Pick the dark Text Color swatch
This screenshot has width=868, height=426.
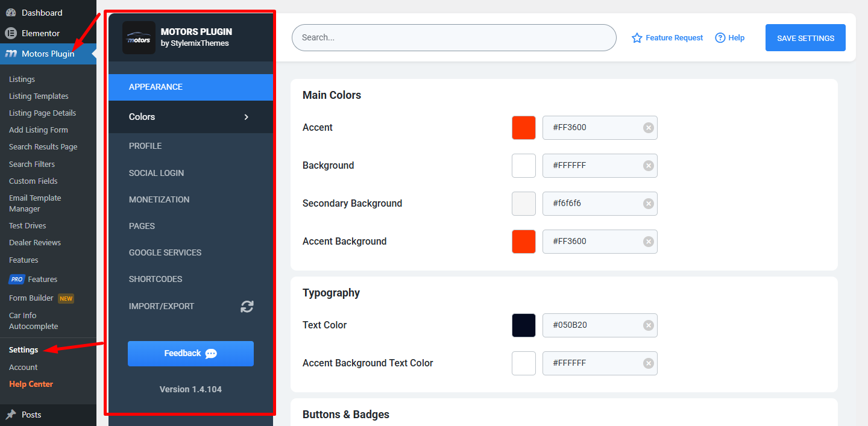(523, 325)
